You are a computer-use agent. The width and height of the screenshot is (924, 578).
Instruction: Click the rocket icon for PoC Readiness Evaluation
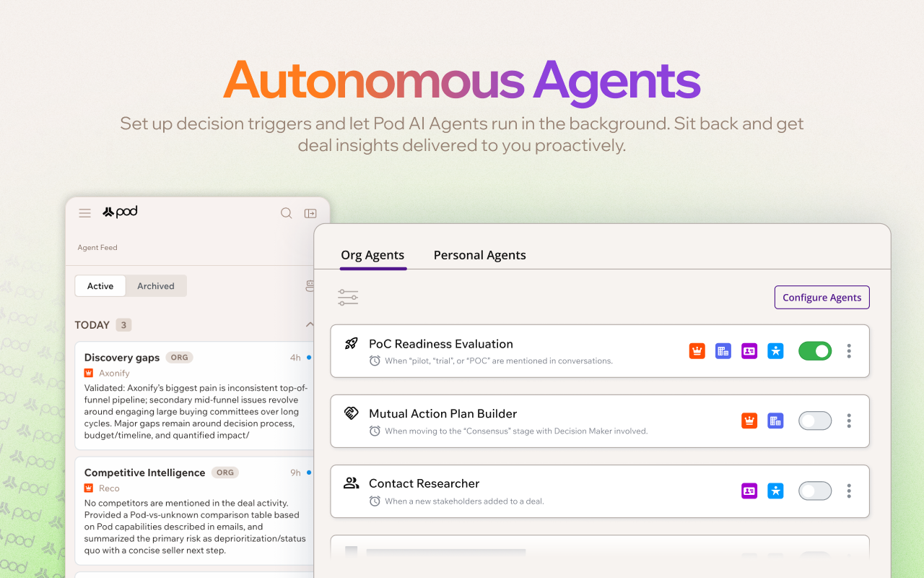352,344
